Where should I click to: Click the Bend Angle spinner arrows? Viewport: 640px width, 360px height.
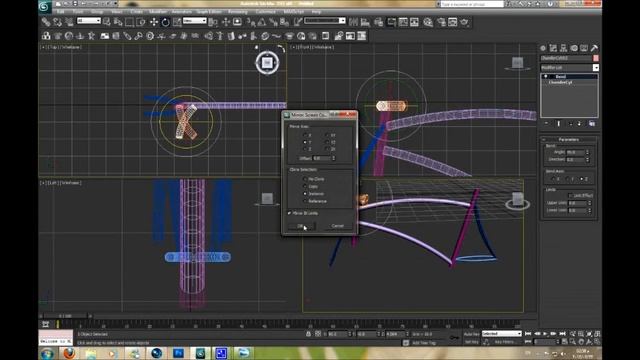pos(588,152)
